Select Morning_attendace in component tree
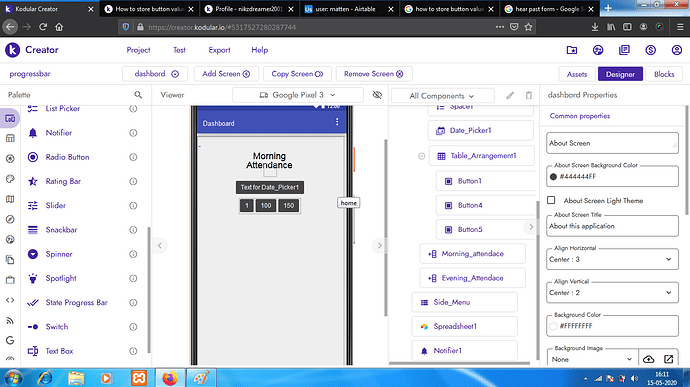 [x=472, y=254]
